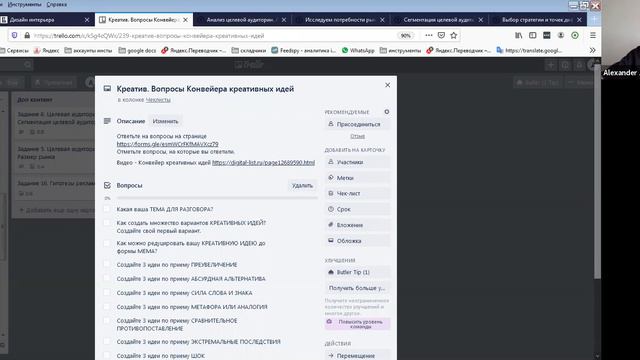Open the Инструменты menu
The image size is (640, 360).
pyautogui.click(x=24, y=4)
